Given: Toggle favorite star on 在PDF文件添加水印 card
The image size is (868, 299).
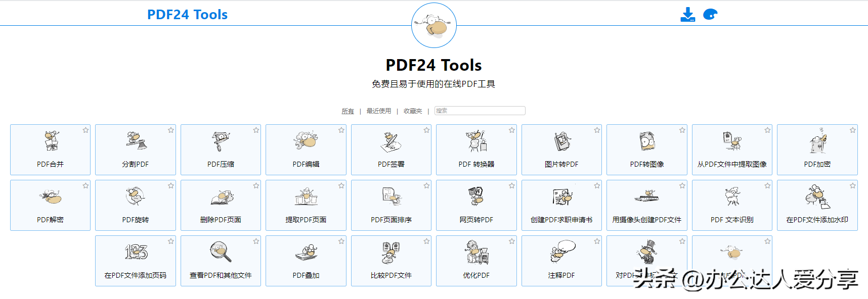Looking at the screenshot, I should [853, 186].
